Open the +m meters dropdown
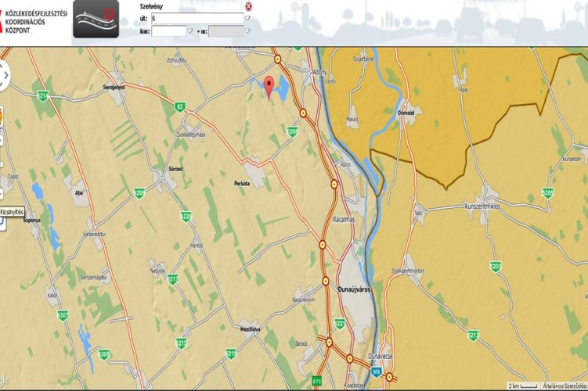The image size is (588, 391). 248,31
